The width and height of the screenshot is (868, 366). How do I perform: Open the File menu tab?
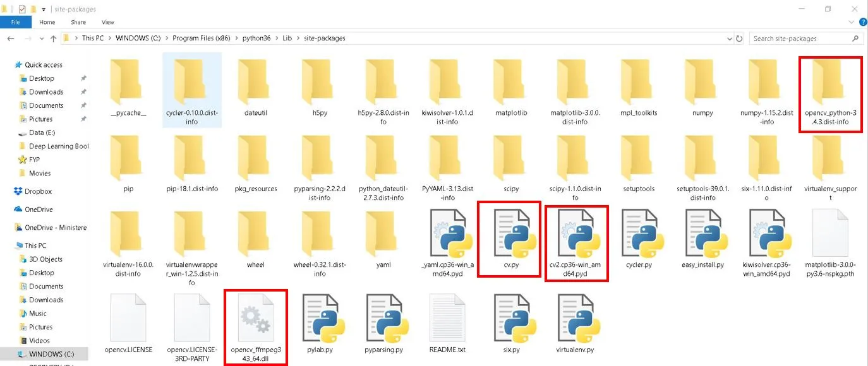[x=15, y=22]
